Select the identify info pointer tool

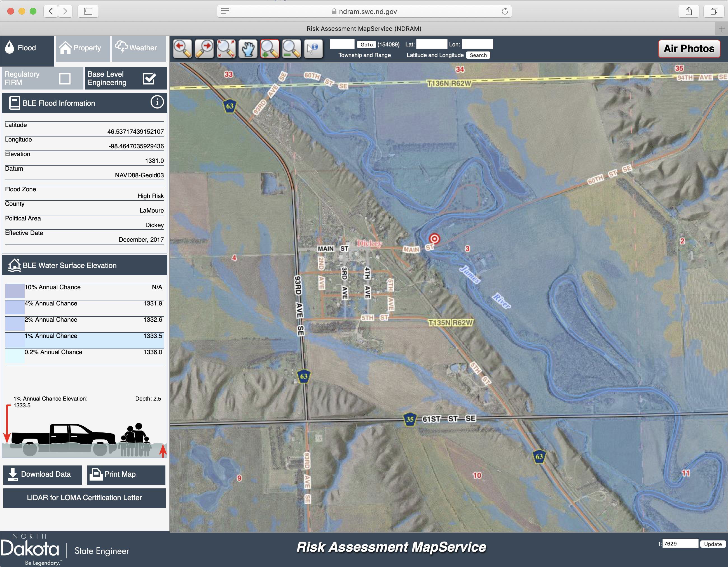(313, 49)
